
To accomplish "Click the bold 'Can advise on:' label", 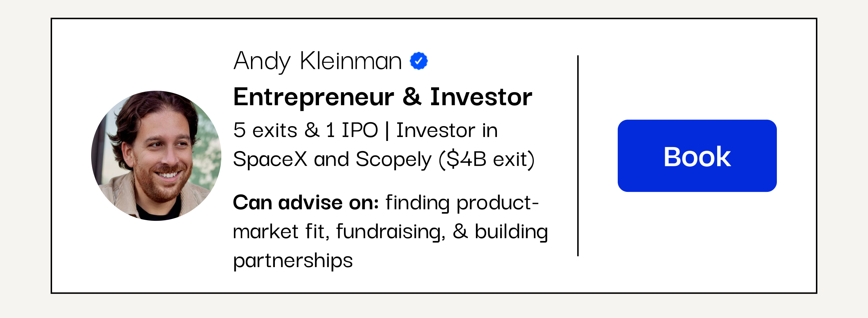I will [306, 202].
